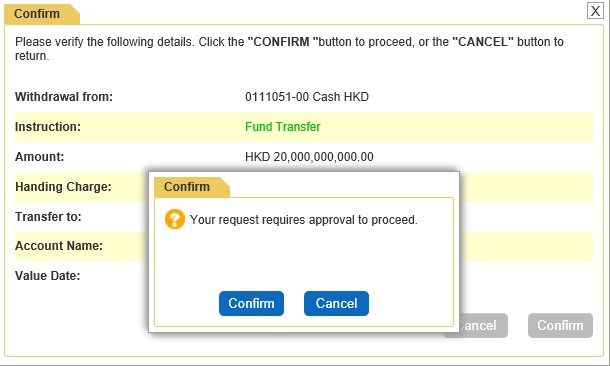The height and width of the screenshot is (366, 610).
Task: Click the Instruction row label
Action: 48,127
